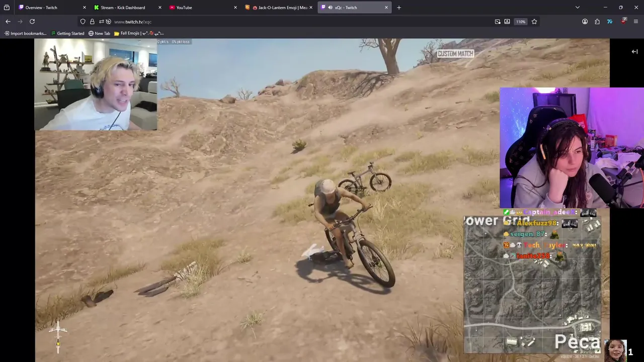Screen dimensions: 644x362
Task: Close the xQc - Twitch tab
Action: coord(386,8)
